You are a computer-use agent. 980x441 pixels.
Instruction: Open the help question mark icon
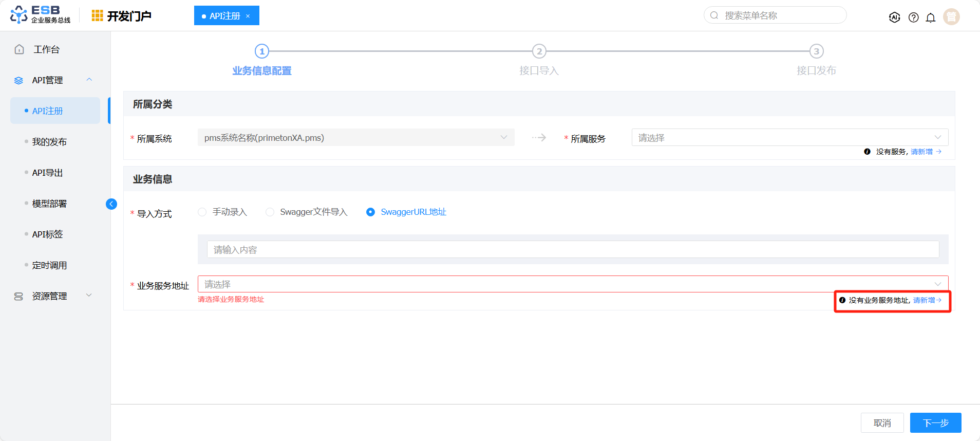913,17
